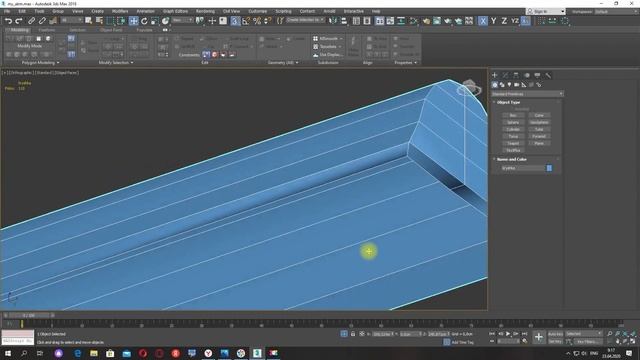Click the Sphere primitive button
The width and height of the screenshot is (640, 360).
click(513, 122)
